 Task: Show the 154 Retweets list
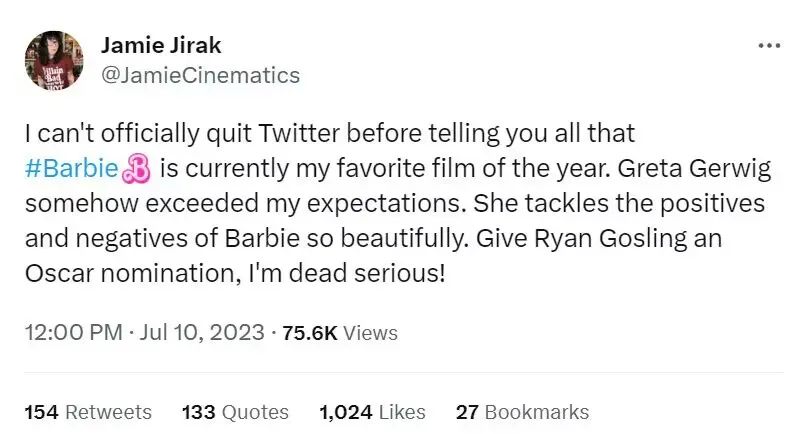[88, 412]
